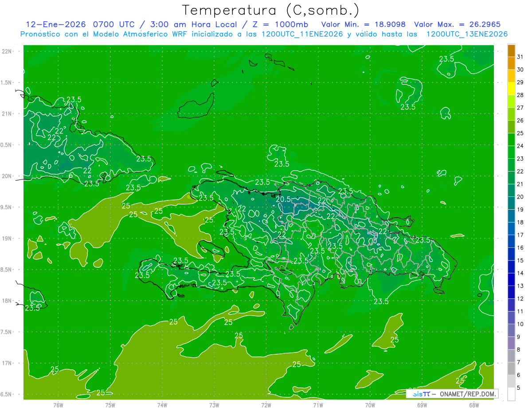Pick the purple legend color between 9 and 10
This screenshot has width=532, height=411.
tap(511, 330)
